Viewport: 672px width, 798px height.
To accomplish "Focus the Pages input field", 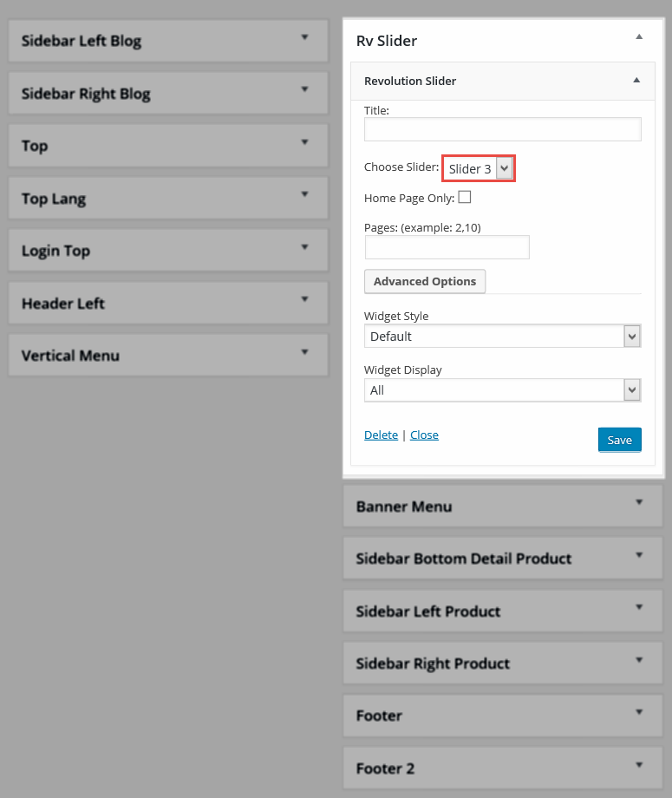I will (447, 247).
